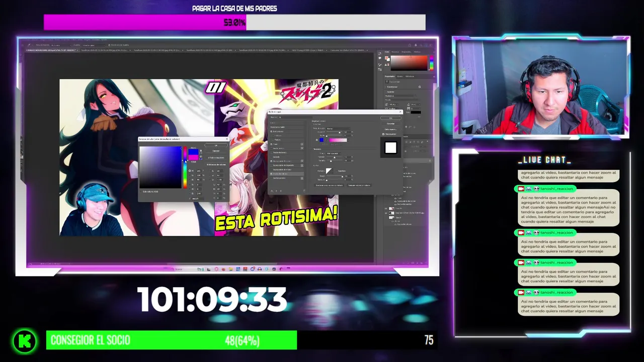
Task: Confirm color picker with OK button
Action: pyautogui.click(x=216, y=145)
